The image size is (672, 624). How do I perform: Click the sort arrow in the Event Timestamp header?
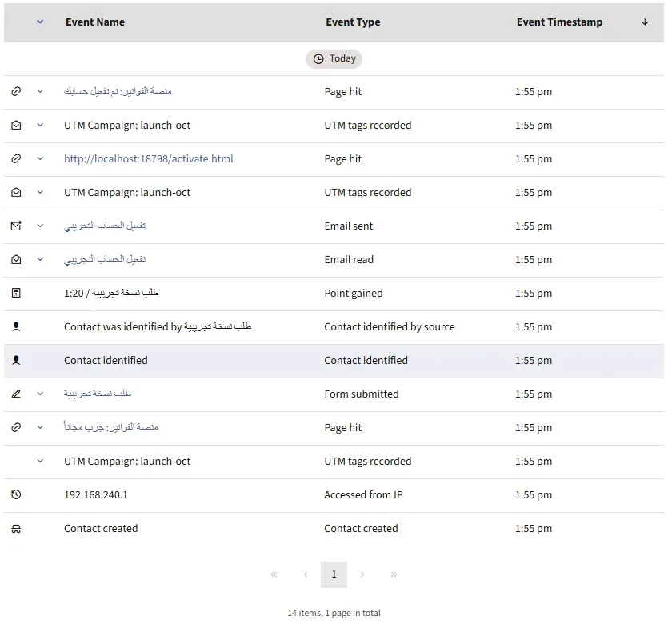tap(645, 22)
